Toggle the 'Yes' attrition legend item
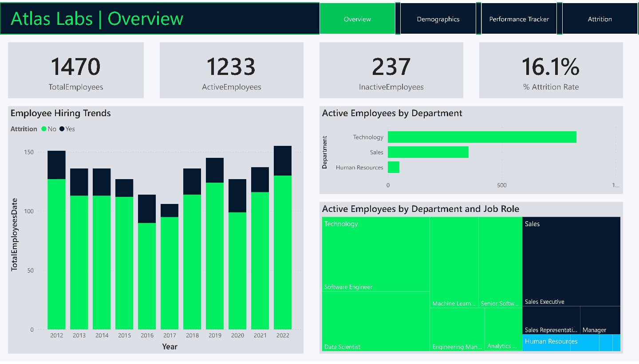Screen dimensions: 639x364 click(67, 129)
